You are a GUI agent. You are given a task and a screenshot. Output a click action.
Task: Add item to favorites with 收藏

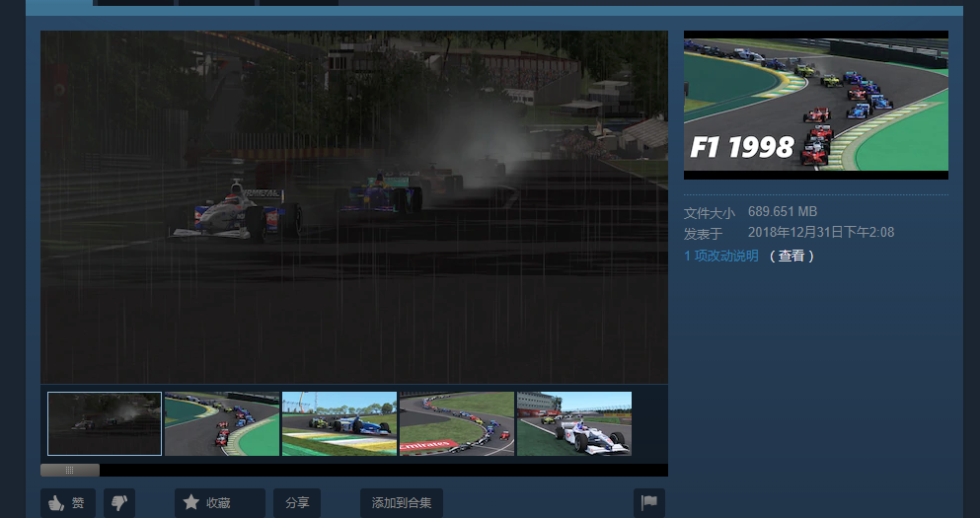pyautogui.click(x=219, y=502)
